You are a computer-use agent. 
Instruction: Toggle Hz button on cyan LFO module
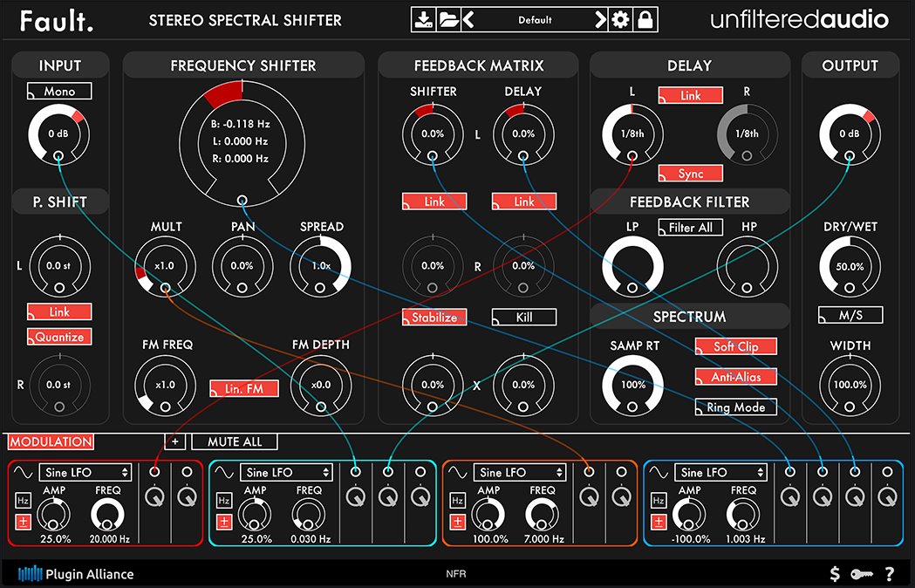point(224,501)
